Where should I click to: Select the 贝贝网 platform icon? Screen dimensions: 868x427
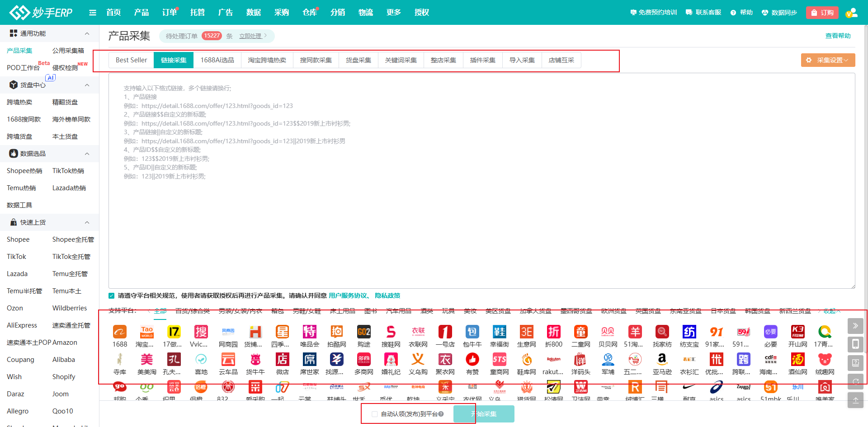pyautogui.click(x=608, y=332)
